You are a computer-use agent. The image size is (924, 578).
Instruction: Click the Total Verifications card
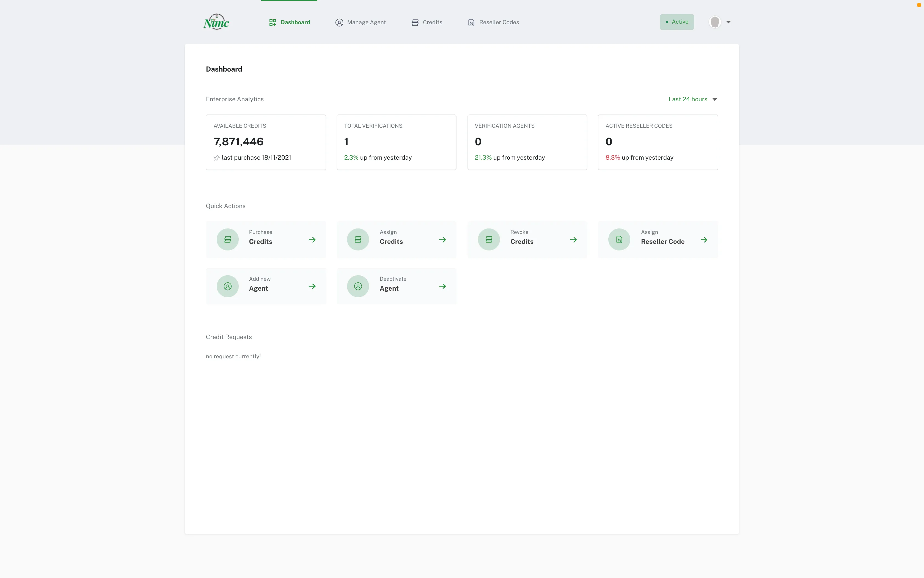396,142
